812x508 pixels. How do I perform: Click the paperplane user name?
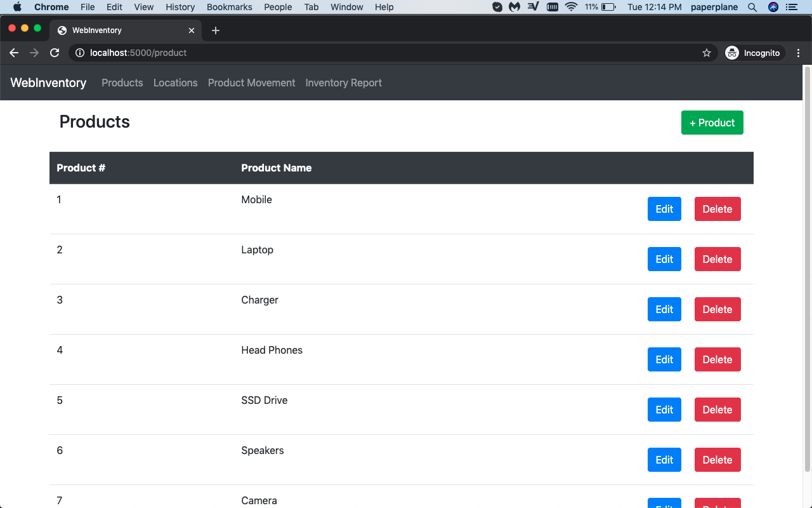coord(714,7)
